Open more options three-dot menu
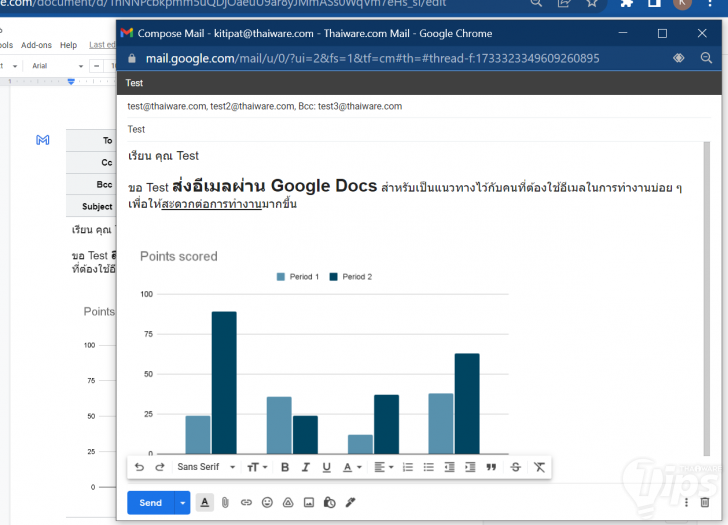Screen dimensions: 728x525 click(686, 502)
